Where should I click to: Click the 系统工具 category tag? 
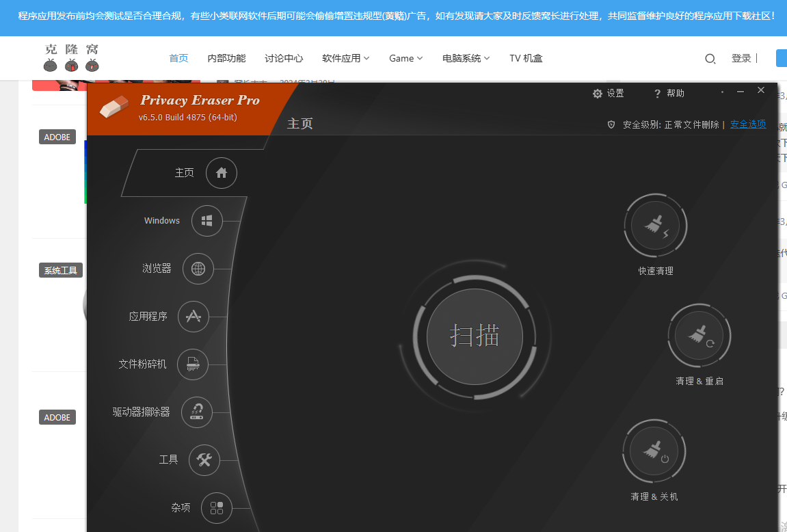[61, 270]
